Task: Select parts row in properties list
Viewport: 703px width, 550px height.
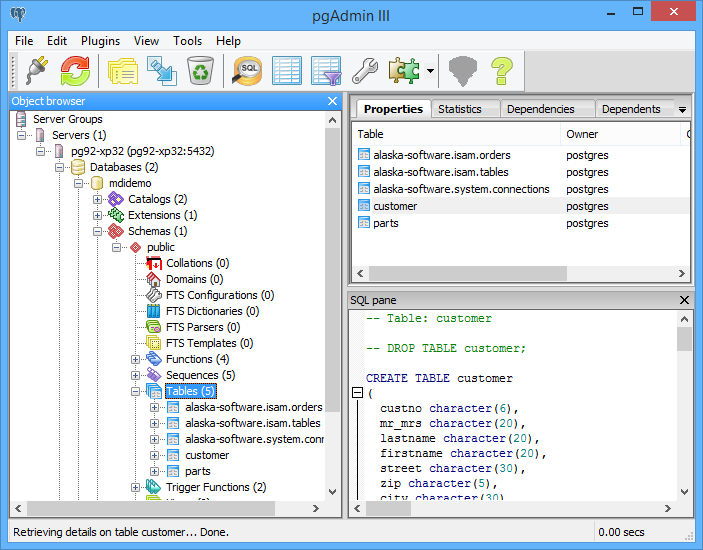Action: pos(521,223)
